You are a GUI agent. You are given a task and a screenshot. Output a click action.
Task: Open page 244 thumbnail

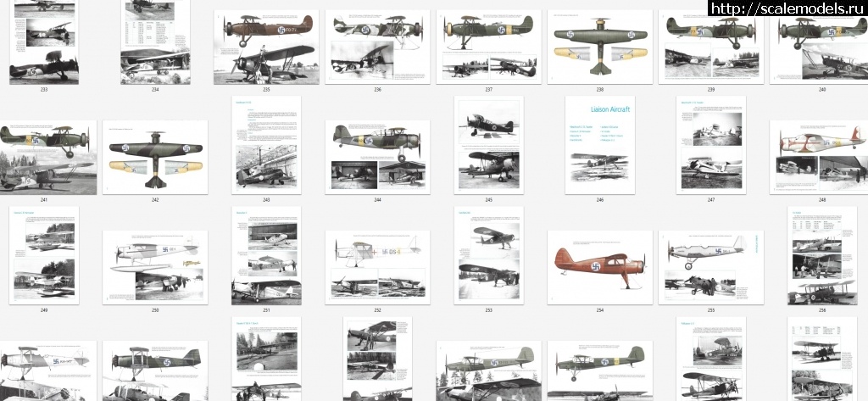[x=377, y=157]
